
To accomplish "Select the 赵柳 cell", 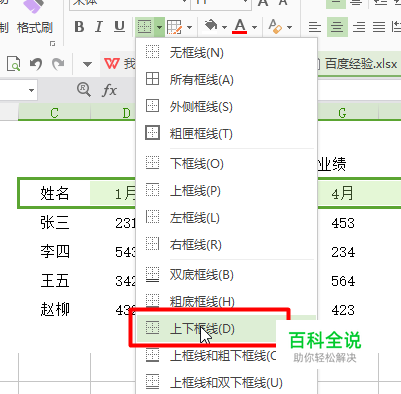I will click(x=54, y=309).
